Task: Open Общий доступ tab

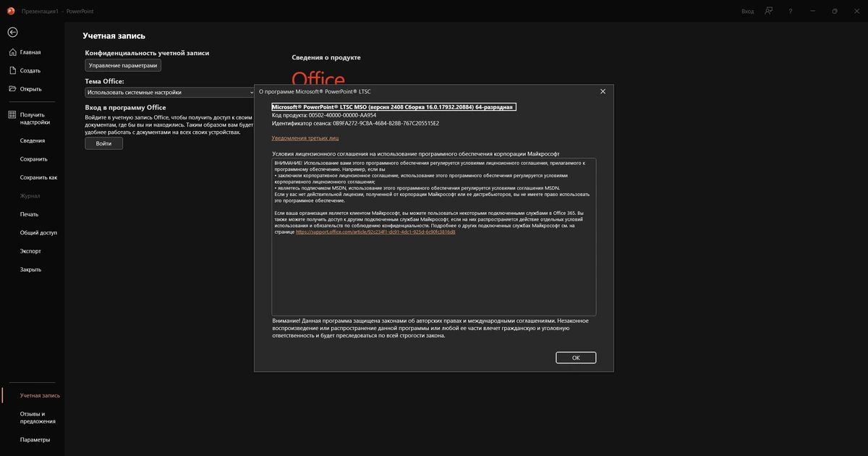Action: (x=38, y=233)
